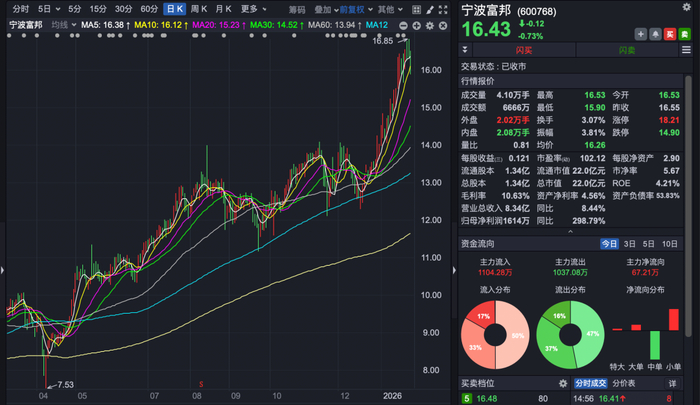Open the 更多 periods dropdown
The width and height of the screenshot is (700, 405).
[x=249, y=8]
